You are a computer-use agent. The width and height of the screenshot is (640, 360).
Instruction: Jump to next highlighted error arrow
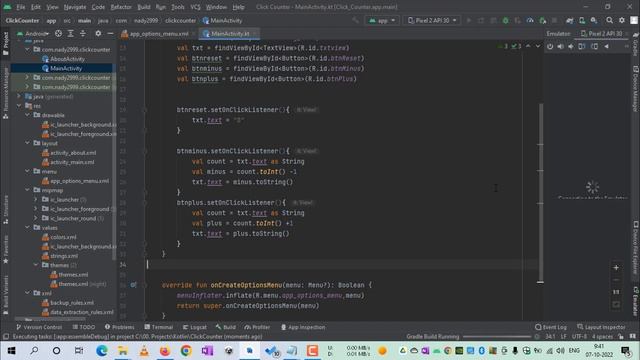click(538, 47)
